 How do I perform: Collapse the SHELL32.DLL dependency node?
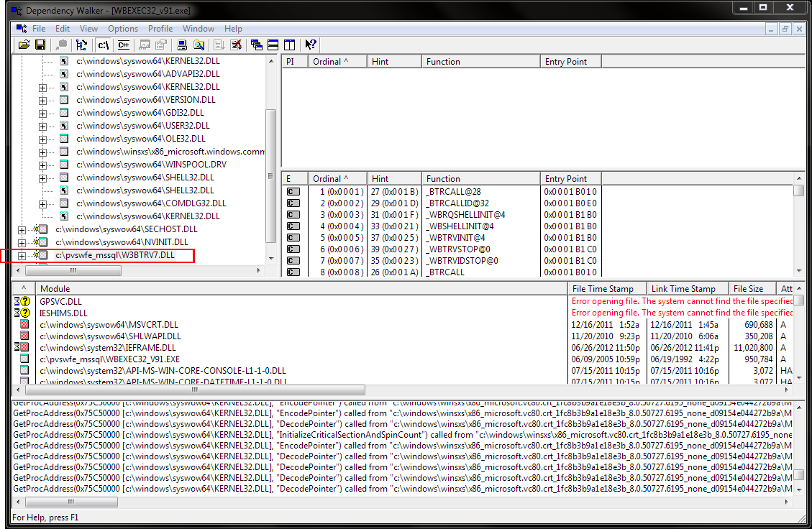click(42, 178)
